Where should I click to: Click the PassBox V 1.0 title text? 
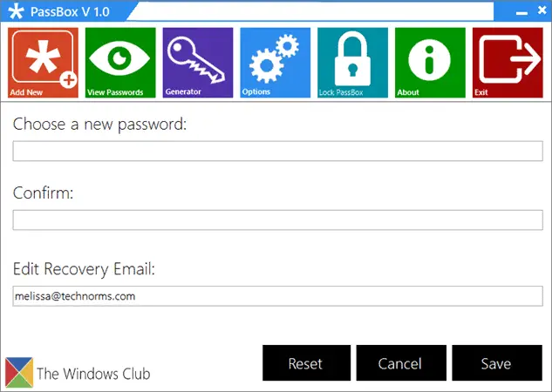pyautogui.click(x=70, y=12)
